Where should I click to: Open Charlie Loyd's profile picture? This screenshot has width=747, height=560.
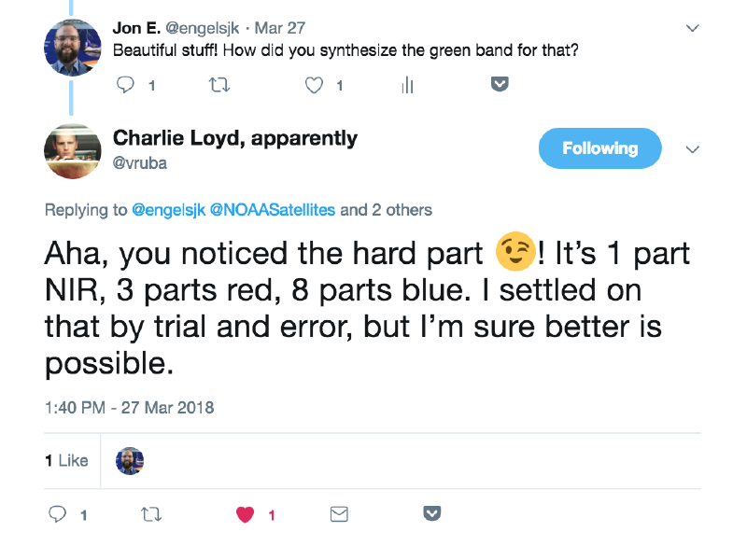[72, 151]
